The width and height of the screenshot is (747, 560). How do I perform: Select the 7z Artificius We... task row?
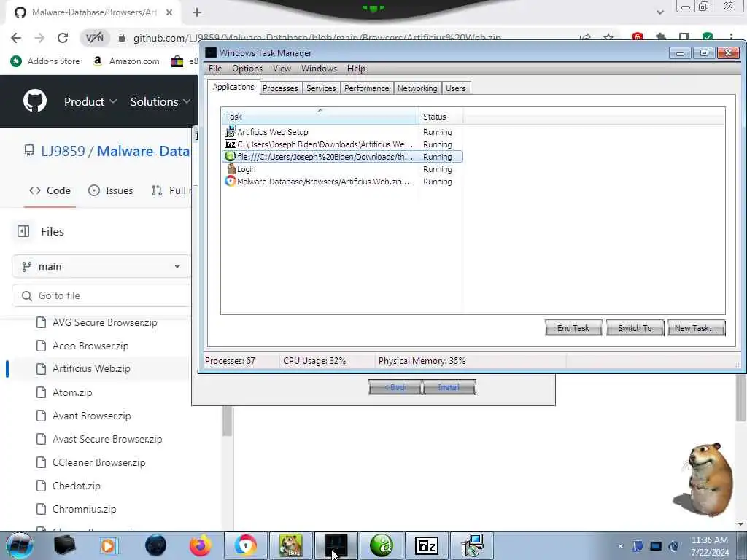coord(341,144)
